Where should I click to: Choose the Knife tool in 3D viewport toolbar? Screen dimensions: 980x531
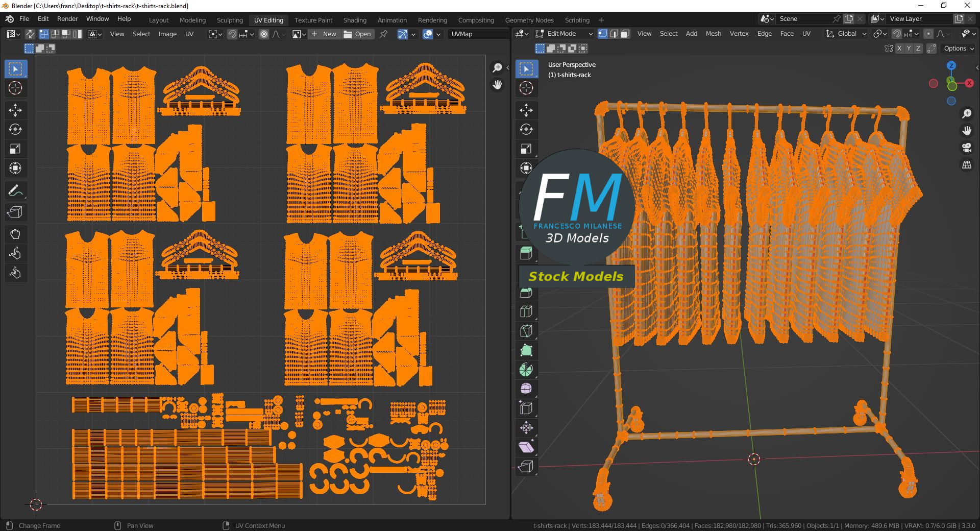point(526,331)
